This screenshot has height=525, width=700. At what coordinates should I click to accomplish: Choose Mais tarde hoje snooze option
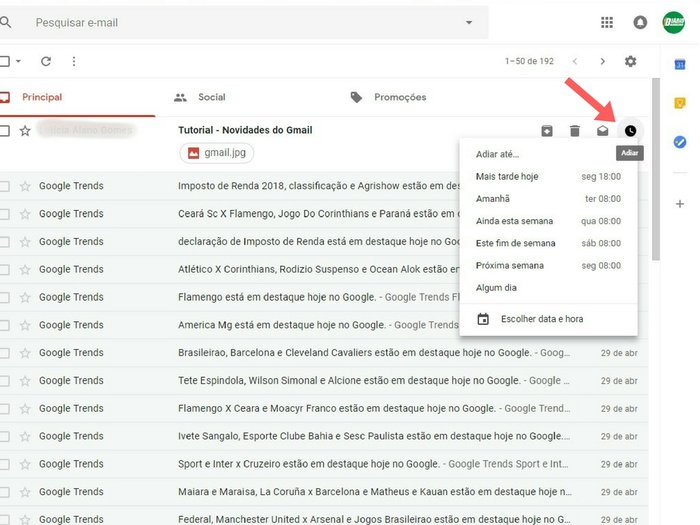click(x=548, y=176)
